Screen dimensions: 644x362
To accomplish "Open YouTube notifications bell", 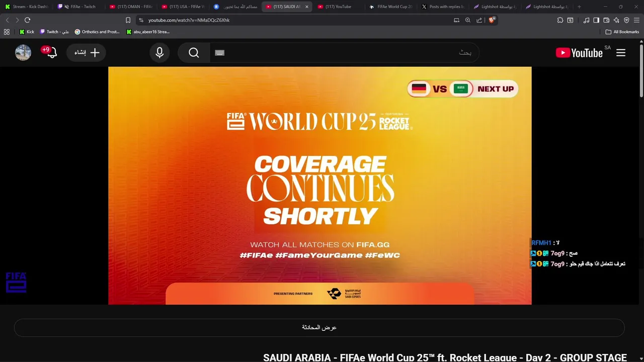I will click(51, 52).
